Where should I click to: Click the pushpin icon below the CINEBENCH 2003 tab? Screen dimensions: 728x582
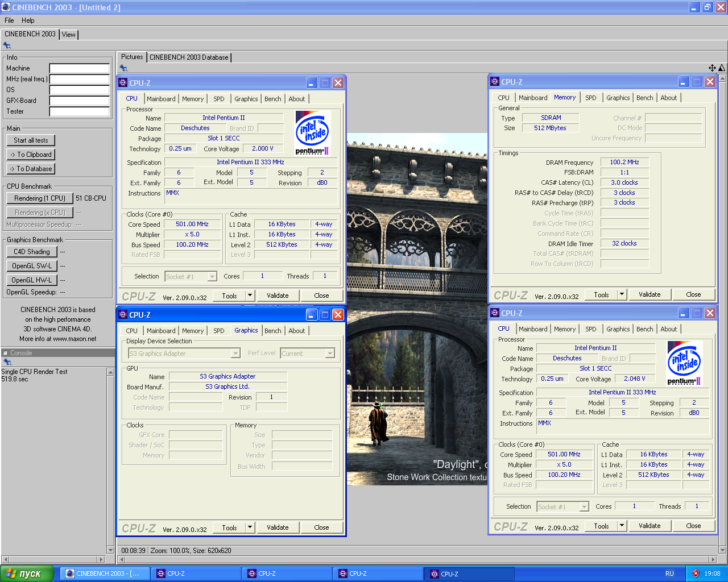click(x=7, y=45)
